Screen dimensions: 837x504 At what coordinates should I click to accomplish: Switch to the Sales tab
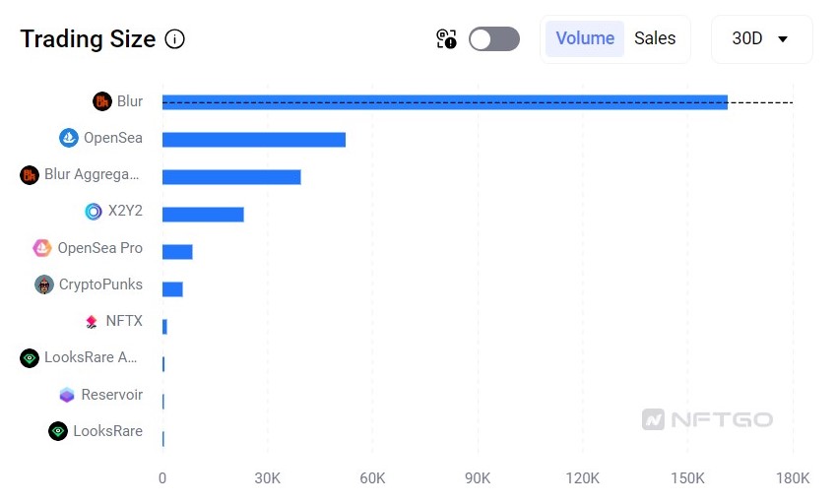point(655,39)
